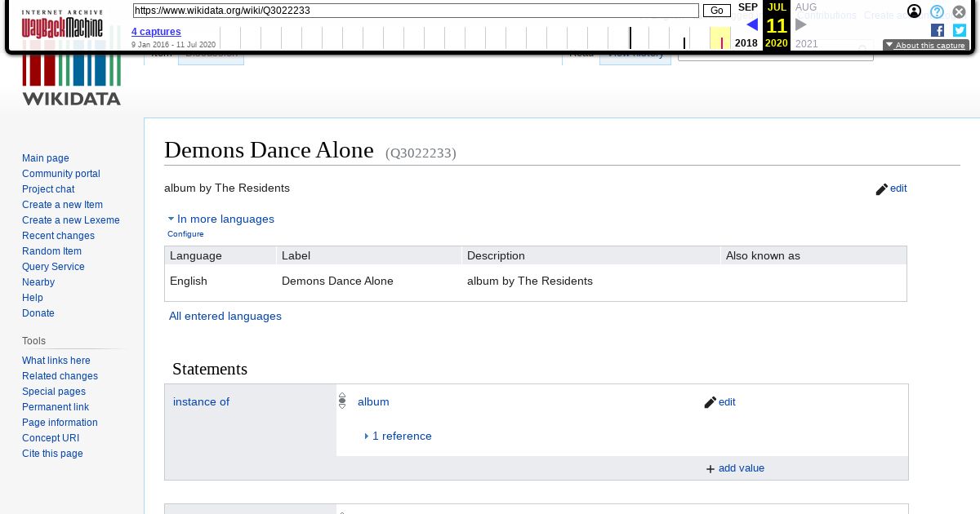Open the About this capture dropdown
980x514 pixels.
[x=926, y=46]
